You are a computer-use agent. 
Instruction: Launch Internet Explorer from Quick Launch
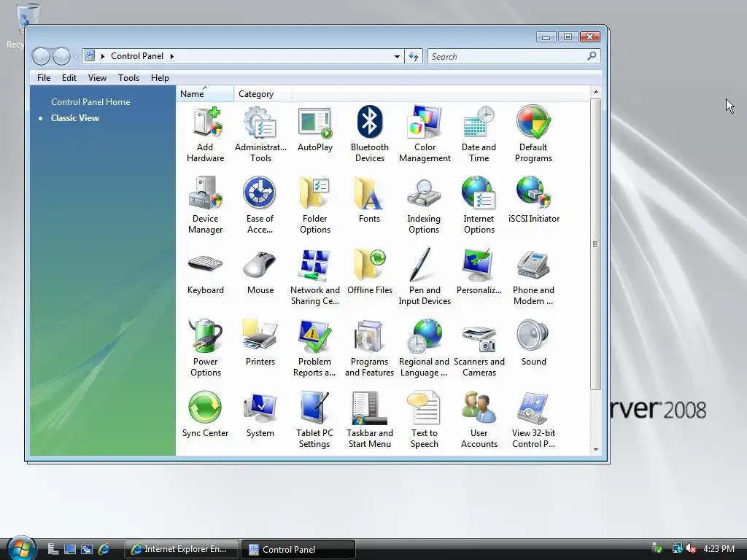[x=104, y=549]
